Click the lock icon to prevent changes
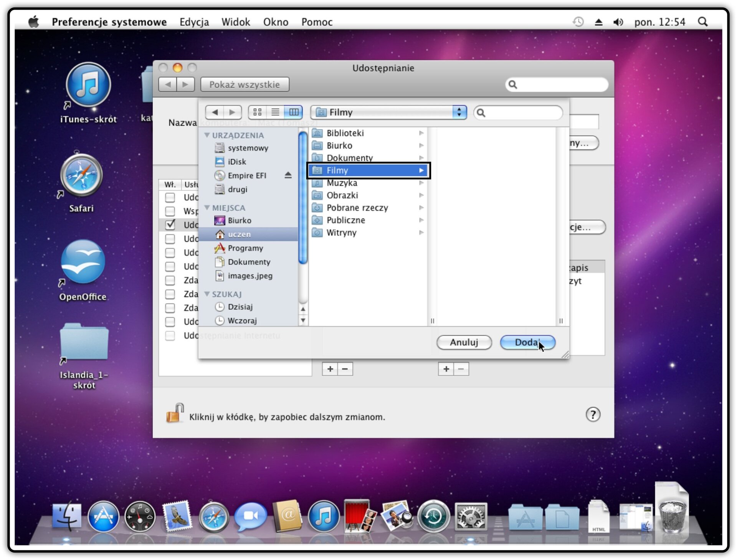Viewport: 737px width, 560px height. [x=175, y=413]
